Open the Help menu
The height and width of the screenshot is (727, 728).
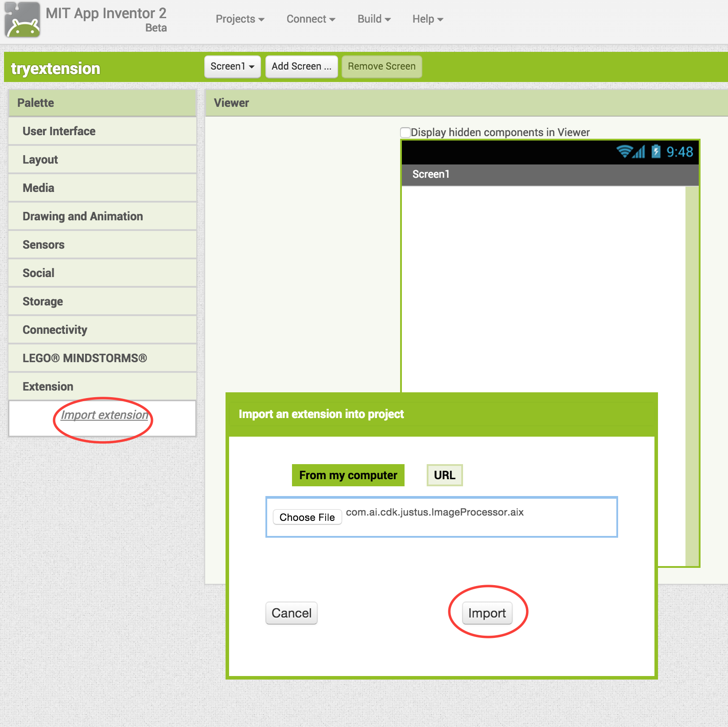(428, 19)
